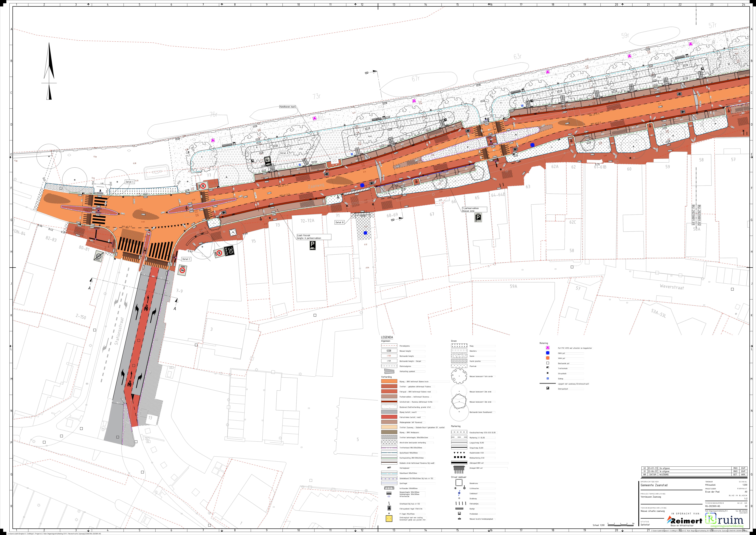This screenshot has width=756, height=535.
Task: Click the Detail A callout label
Action: (x=284, y=153)
